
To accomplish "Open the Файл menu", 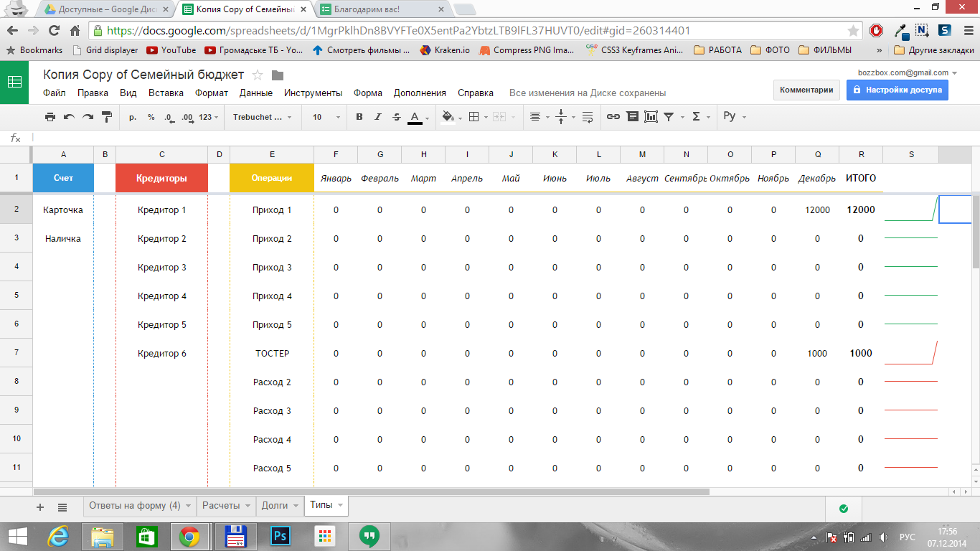I will click(54, 93).
